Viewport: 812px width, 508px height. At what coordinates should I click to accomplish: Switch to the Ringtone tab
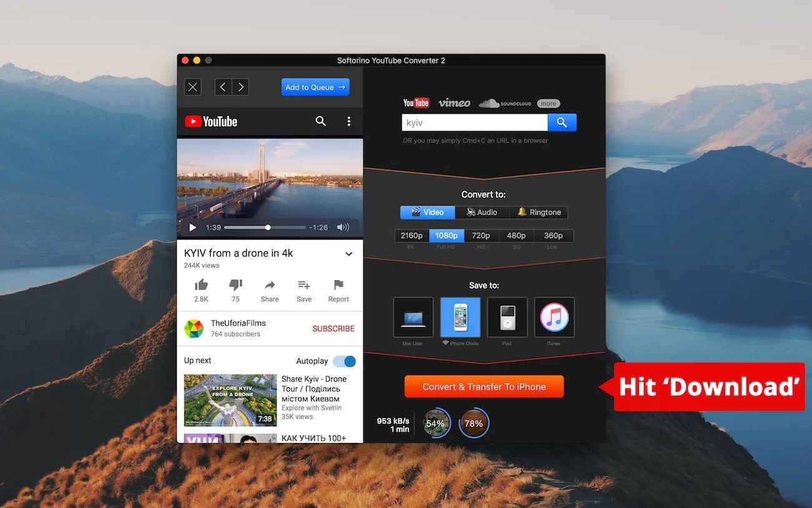[538, 212]
